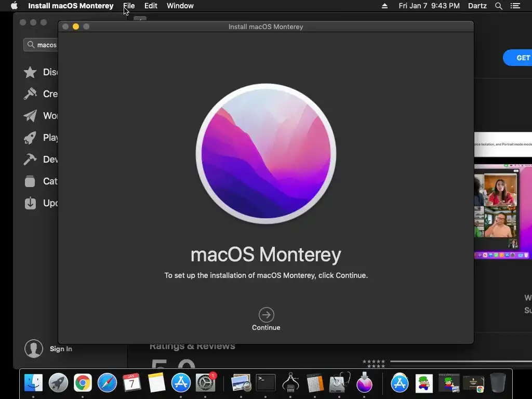Open Disk Utility from the Dock
The image size is (532, 399).
click(x=339, y=383)
